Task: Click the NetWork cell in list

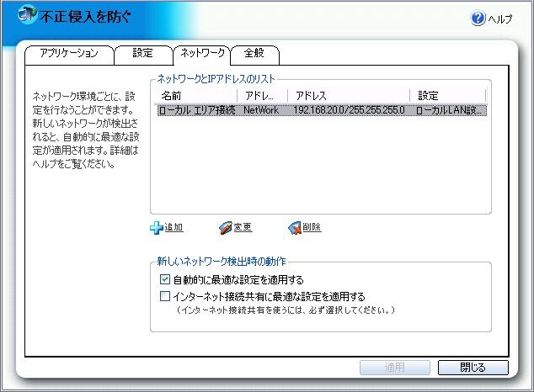Action: (261, 110)
